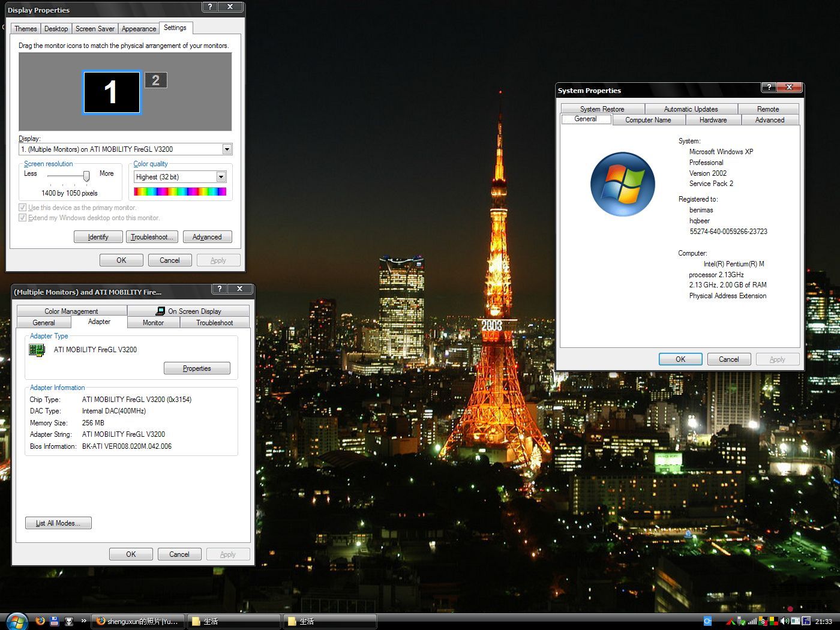Viewport: 840px width, 630px height.
Task: Launch Firefox from the Quick Launch bar
Action: coord(40,621)
